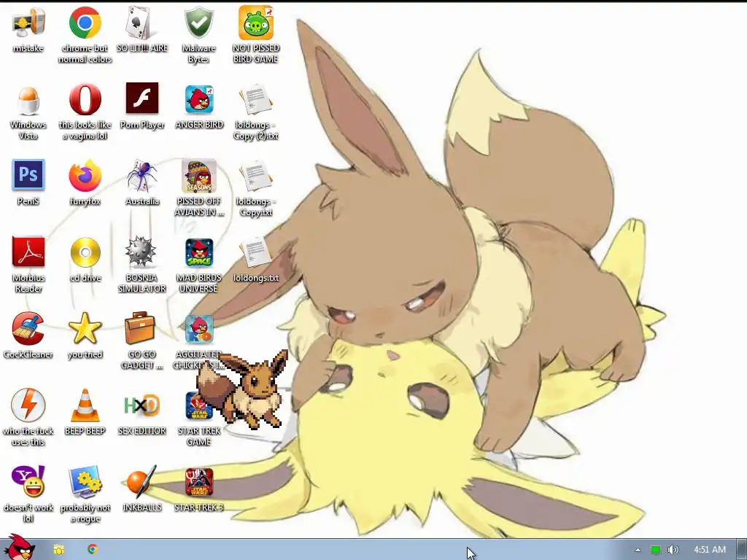Image resolution: width=747 pixels, height=560 pixels.
Task: Select the Adobe Flash Player icon
Action: (142, 99)
